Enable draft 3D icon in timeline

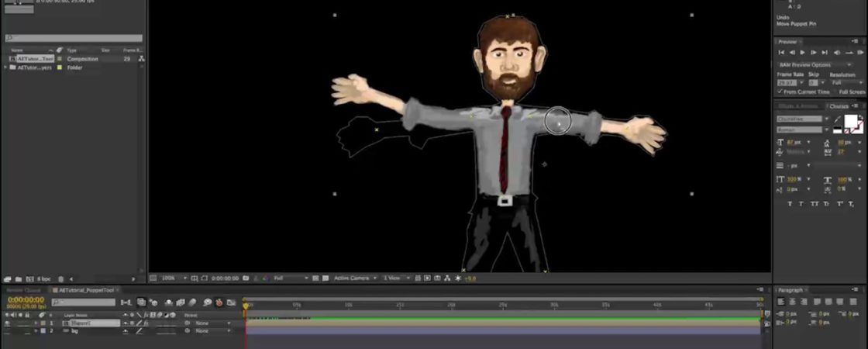coord(153,302)
